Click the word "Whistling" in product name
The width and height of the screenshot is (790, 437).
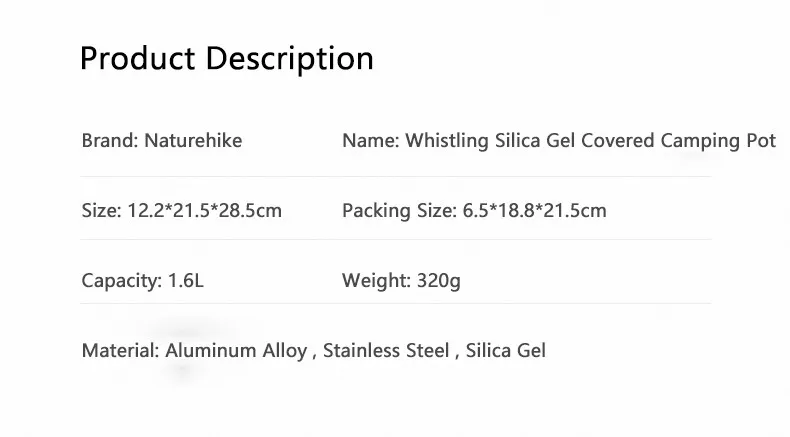pos(446,141)
